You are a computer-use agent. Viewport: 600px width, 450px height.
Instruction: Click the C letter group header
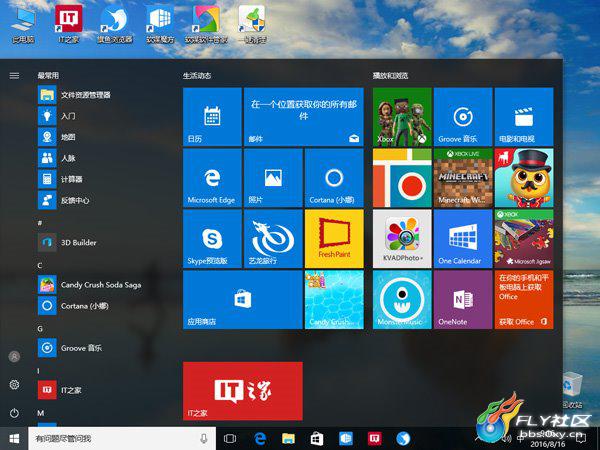(40, 265)
